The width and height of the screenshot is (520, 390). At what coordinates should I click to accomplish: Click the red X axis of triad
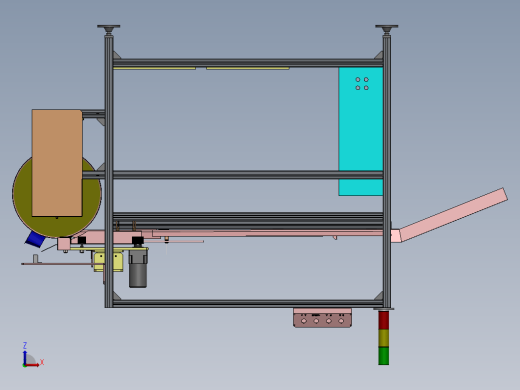click(32, 365)
